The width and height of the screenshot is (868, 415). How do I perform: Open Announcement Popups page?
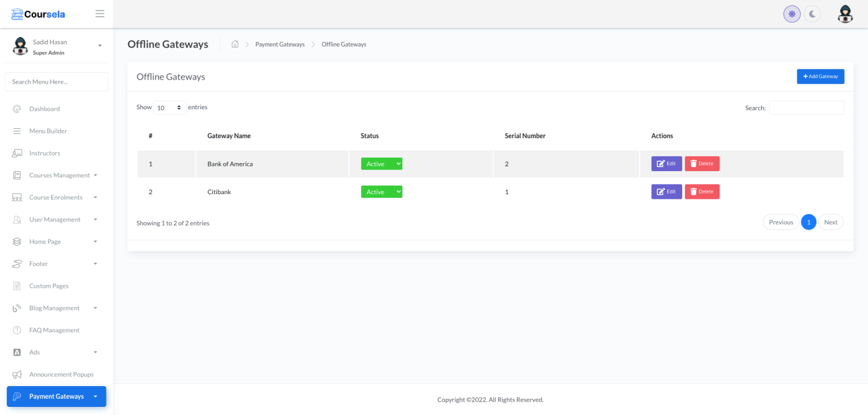[61, 375]
